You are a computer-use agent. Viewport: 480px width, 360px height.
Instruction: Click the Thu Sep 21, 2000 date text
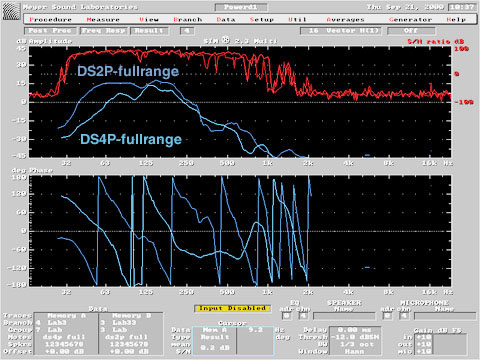405,7
